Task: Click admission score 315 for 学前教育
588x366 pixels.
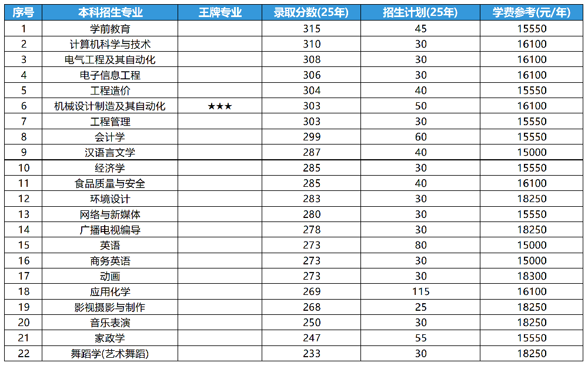Action: coord(312,29)
